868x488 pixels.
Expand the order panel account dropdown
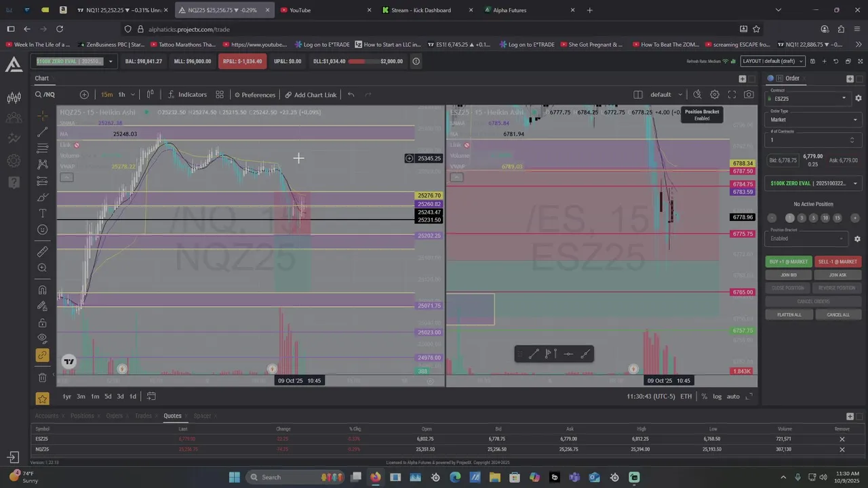(x=813, y=183)
